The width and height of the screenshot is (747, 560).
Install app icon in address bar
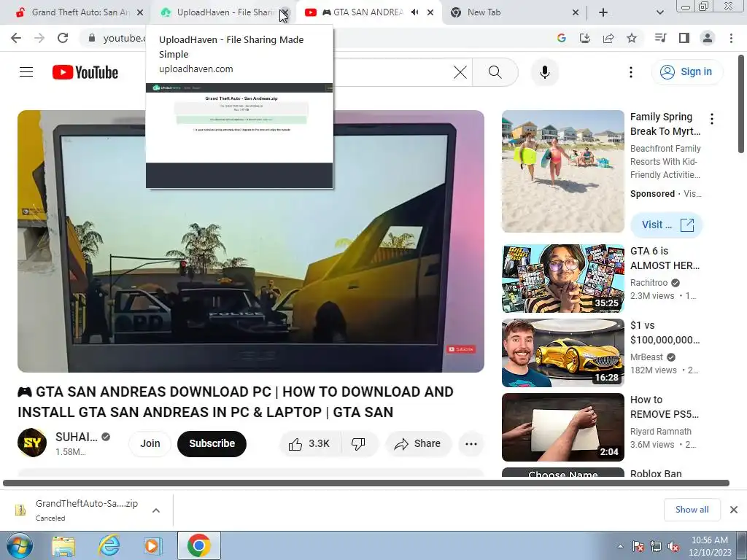tap(584, 38)
